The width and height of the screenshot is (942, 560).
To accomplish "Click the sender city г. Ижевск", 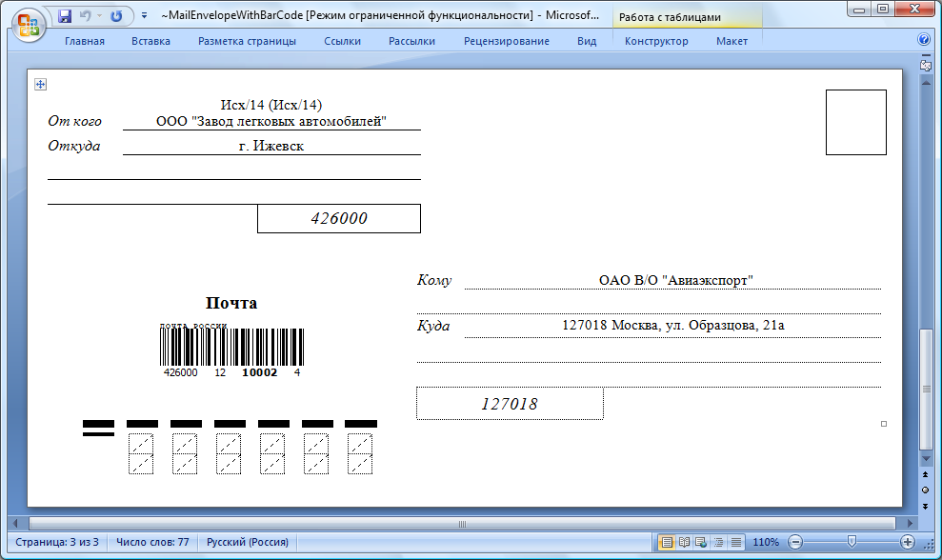I will pos(271,146).
